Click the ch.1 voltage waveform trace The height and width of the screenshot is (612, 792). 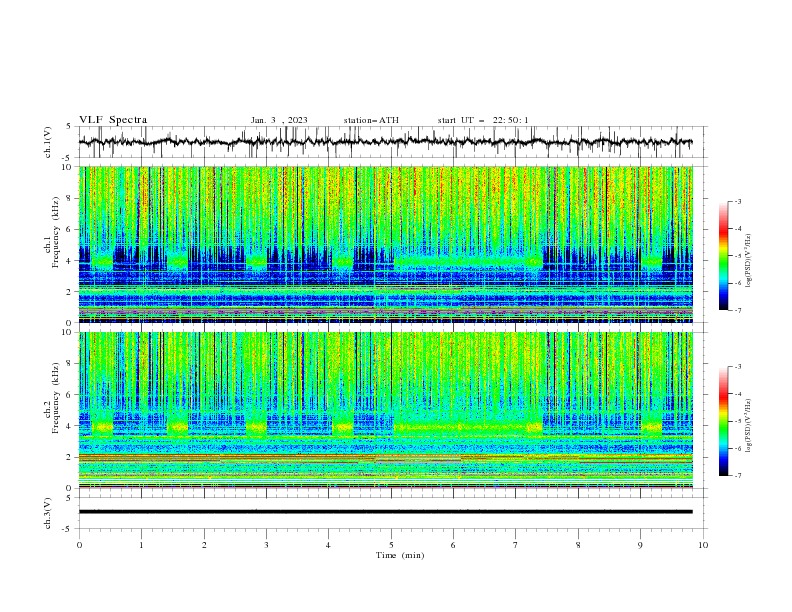[386, 142]
